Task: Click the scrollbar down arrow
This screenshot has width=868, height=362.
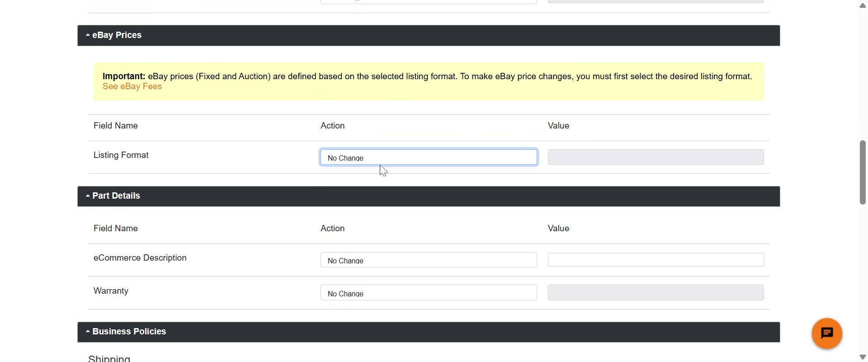Action: (x=862, y=357)
